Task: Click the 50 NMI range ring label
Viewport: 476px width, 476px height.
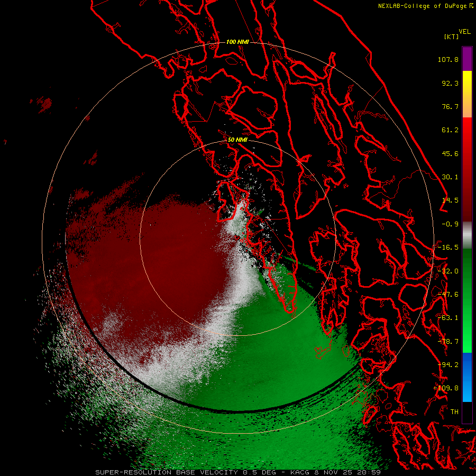Action: tap(237, 140)
